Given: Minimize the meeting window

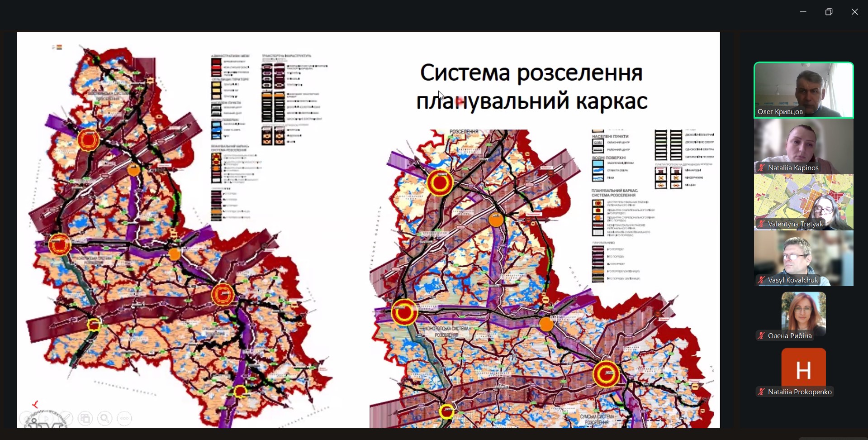Looking at the screenshot, I should tap(803, 12).
